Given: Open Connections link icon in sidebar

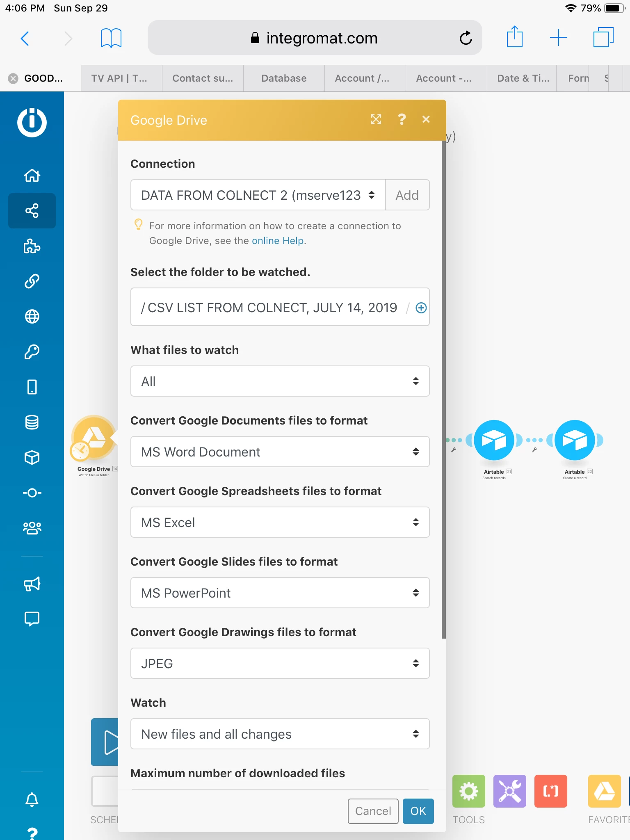Looking at the screenshot, I should tap(32, 281).
